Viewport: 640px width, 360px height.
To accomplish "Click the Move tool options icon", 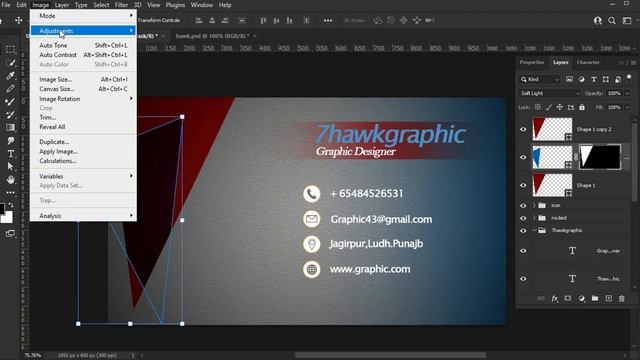I will [x=19, y=20].
